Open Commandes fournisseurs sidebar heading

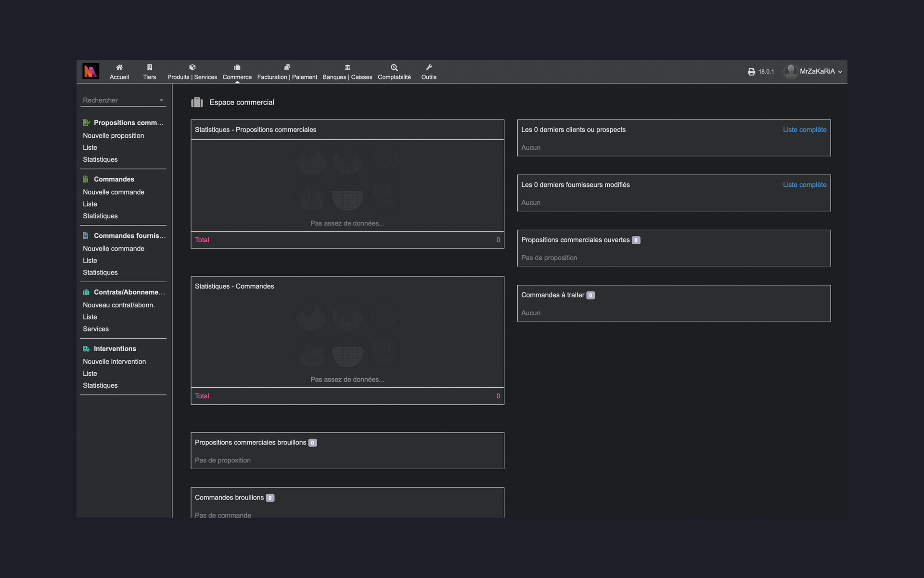[x=129, y=236]
